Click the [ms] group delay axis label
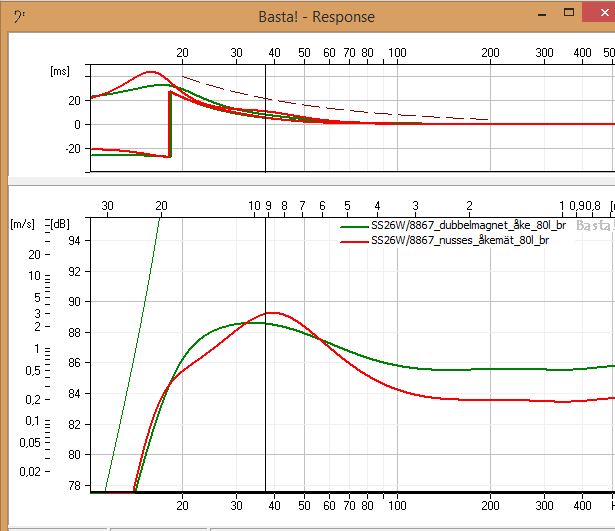 [x=62, y=72]
